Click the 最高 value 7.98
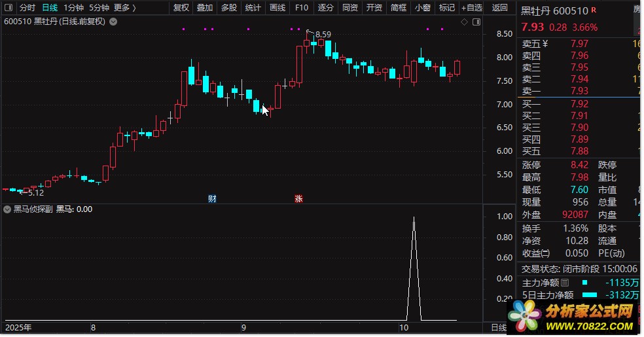 [579, 177]
